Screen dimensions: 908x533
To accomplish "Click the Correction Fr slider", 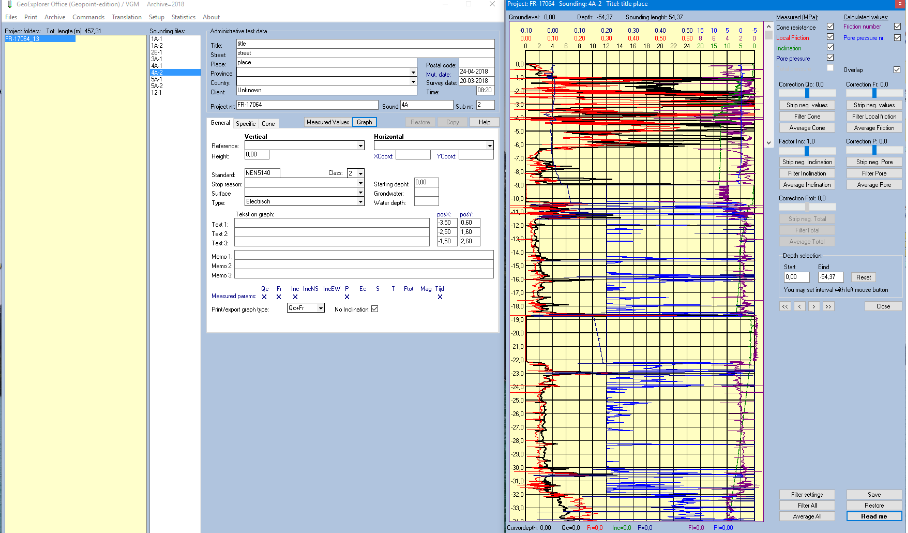I will pos(874,93).
